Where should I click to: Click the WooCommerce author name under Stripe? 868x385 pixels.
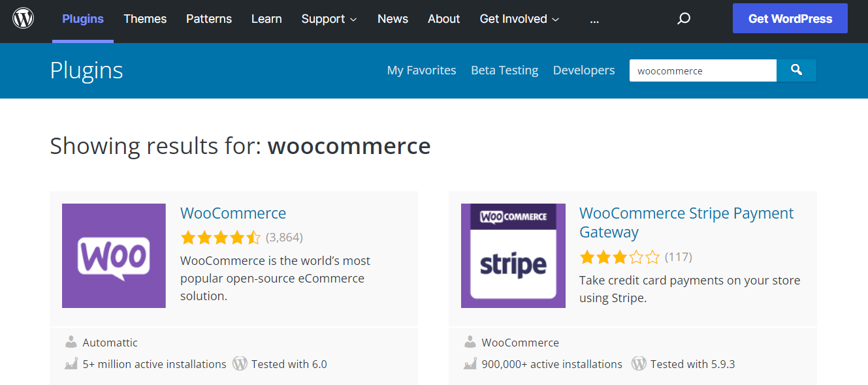(x=521, y=343)
